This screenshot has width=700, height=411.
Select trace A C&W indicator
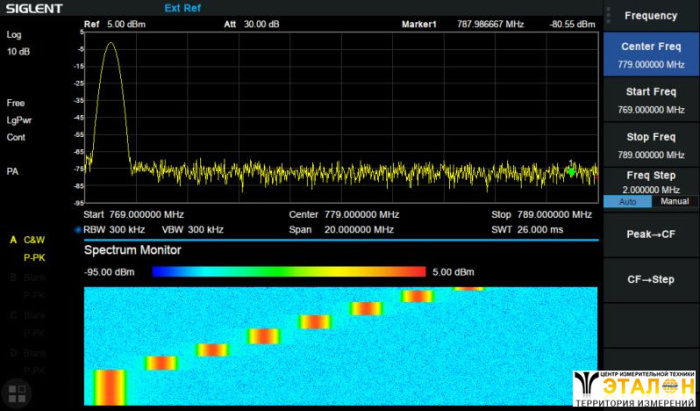tap(28, 241)
